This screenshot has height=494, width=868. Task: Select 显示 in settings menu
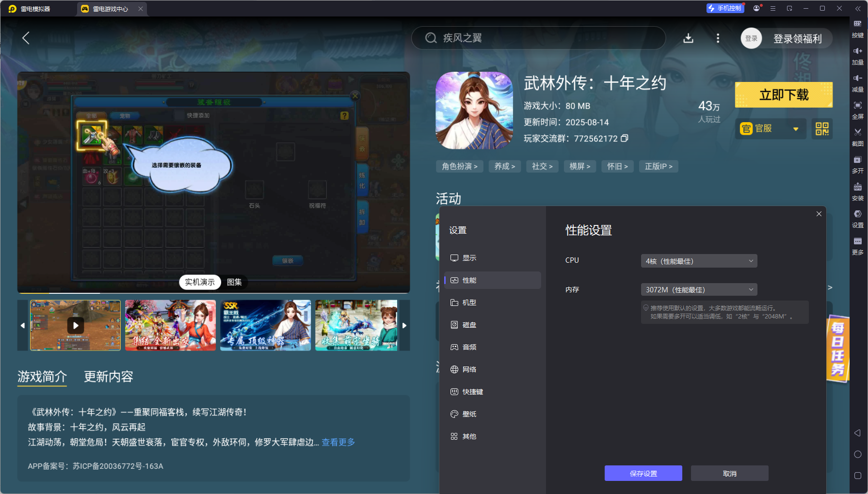(x=492, y=258)
